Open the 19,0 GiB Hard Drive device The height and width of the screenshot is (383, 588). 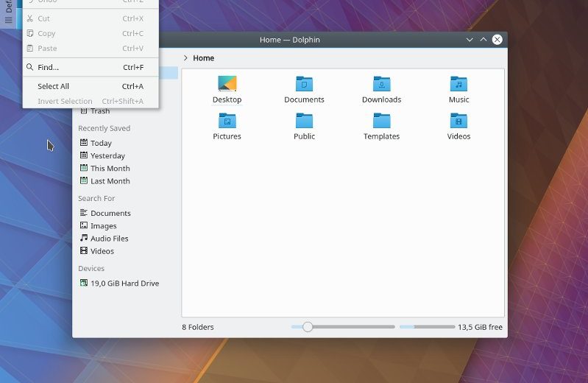(x=124, y=284)
